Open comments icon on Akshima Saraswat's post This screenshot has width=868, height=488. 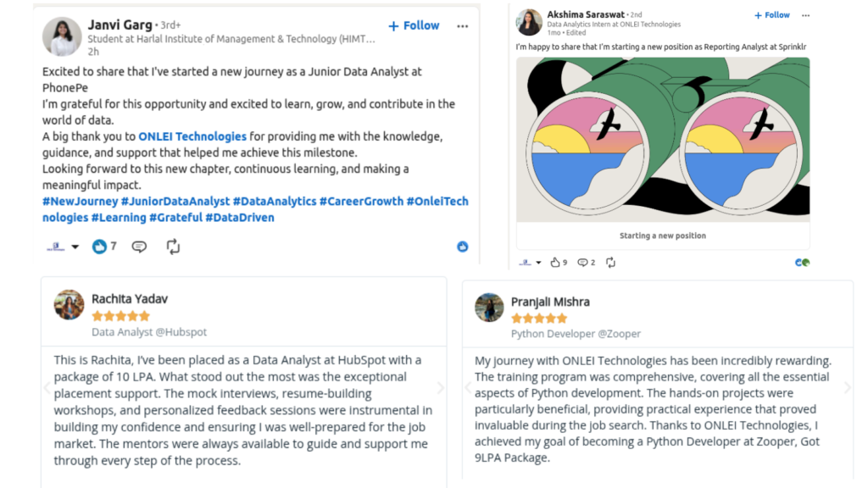point(582,263)
